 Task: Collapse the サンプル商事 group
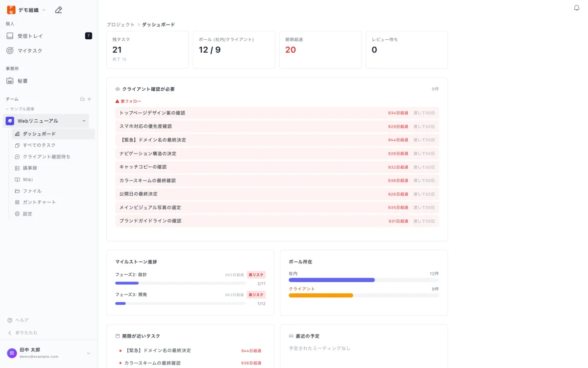tap(20, 109)
